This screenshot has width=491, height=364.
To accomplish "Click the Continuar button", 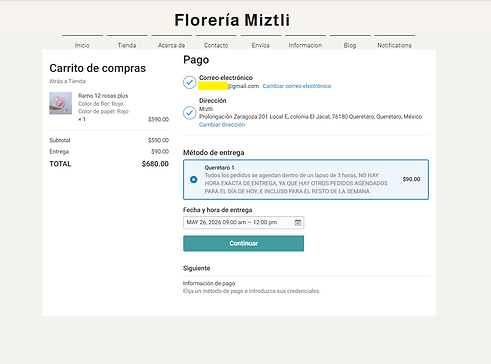I will pos(243,243).
